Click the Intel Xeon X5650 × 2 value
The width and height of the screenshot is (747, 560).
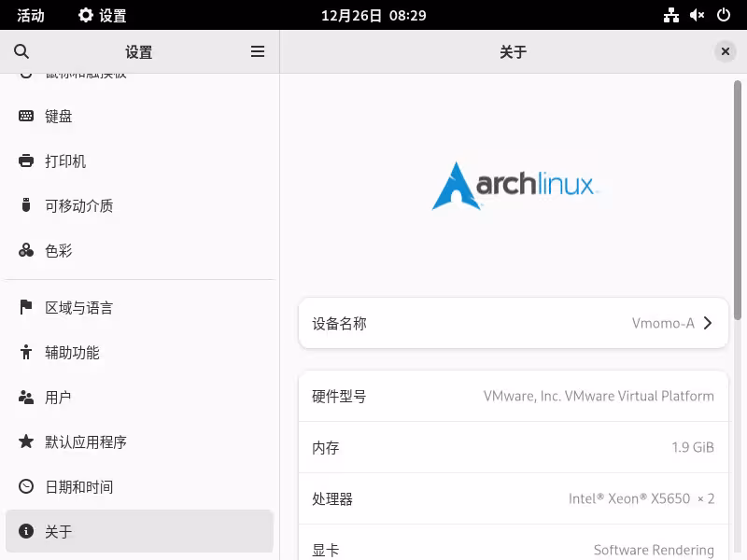click(641, 498)
